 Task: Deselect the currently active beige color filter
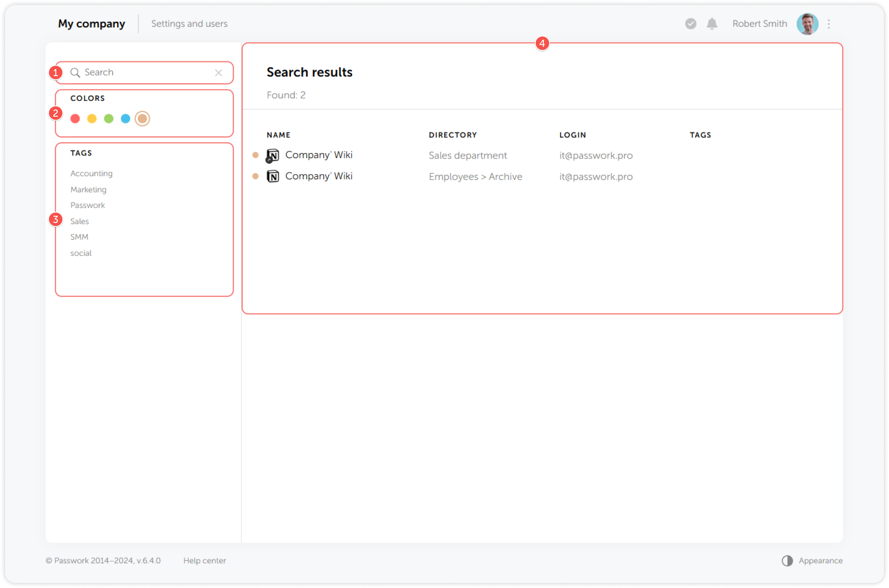point(142,118)
